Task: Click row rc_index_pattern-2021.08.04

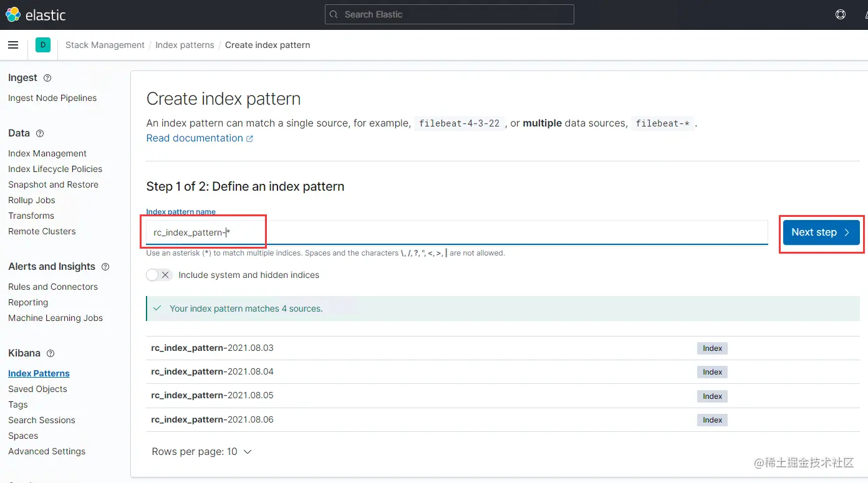Action: click(x=503, y=372)
